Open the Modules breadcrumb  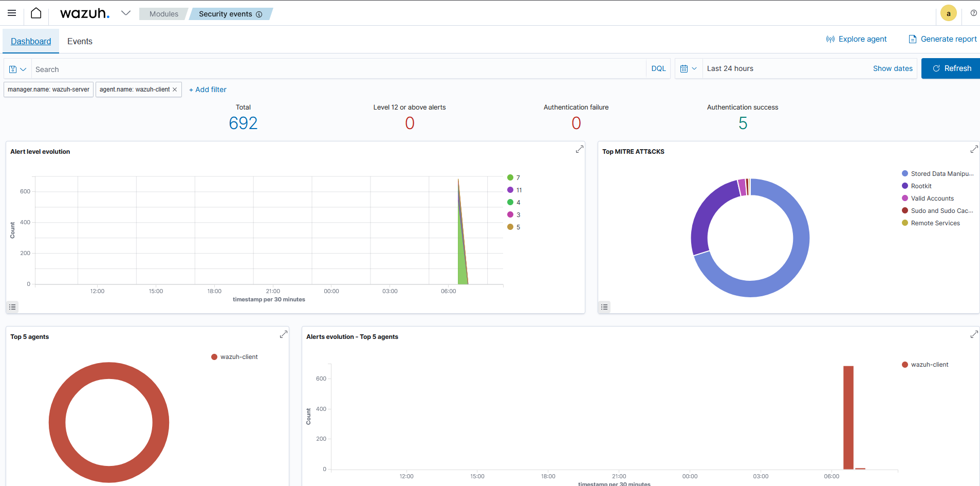(x=163, y=14)
